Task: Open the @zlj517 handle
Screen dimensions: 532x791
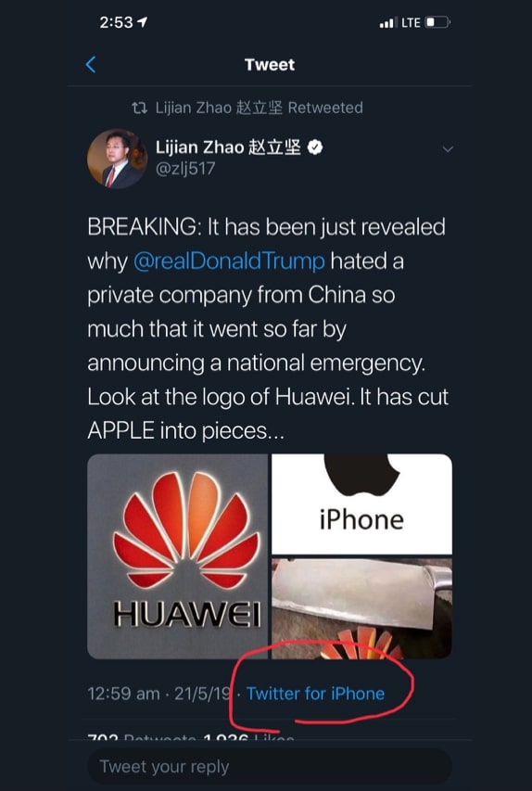Action: click(185, 169)
